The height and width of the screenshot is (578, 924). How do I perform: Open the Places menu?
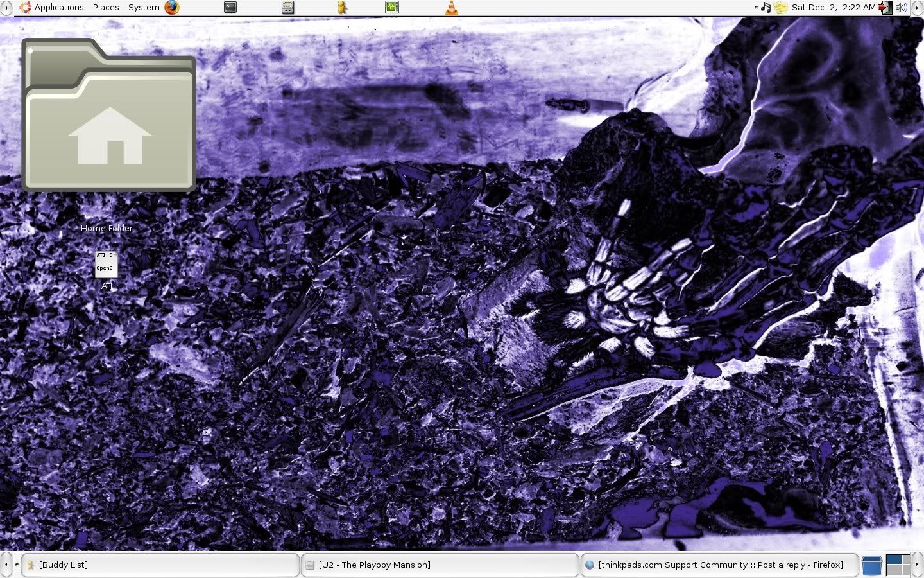(x=106, y=8)
